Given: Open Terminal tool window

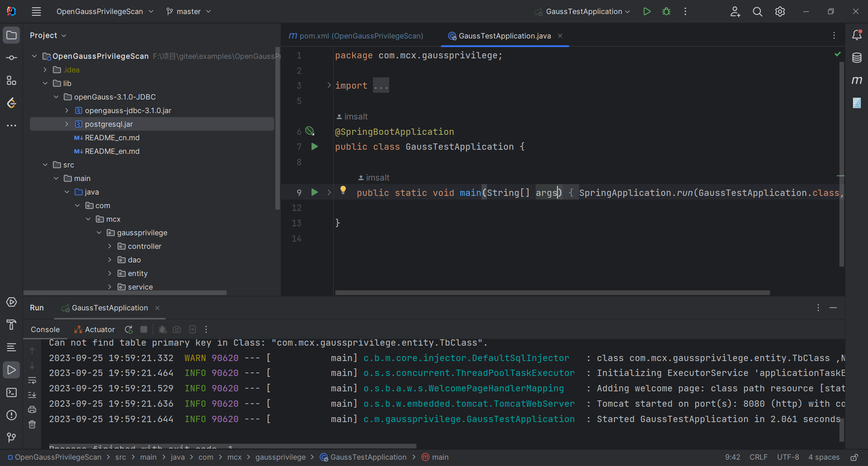Looking at the screenshot, I should point(12,393).
